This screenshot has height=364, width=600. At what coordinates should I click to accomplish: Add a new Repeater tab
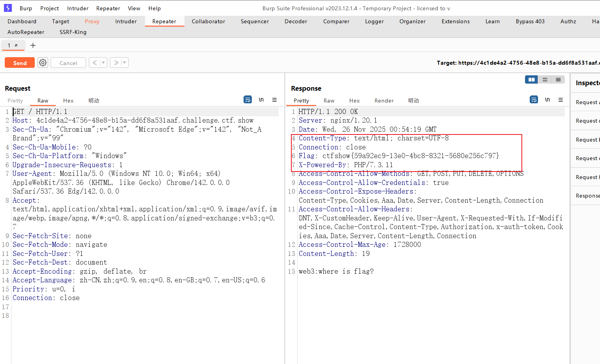[x=33, y=45]
